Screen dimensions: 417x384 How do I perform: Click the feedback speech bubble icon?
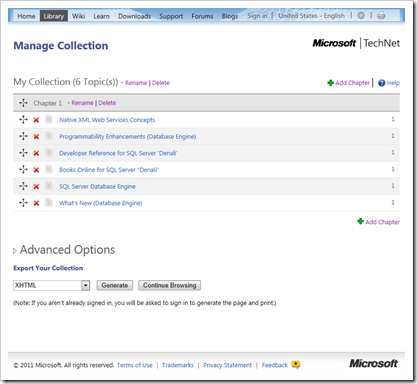pyautogui.click(x=295, y=365)
